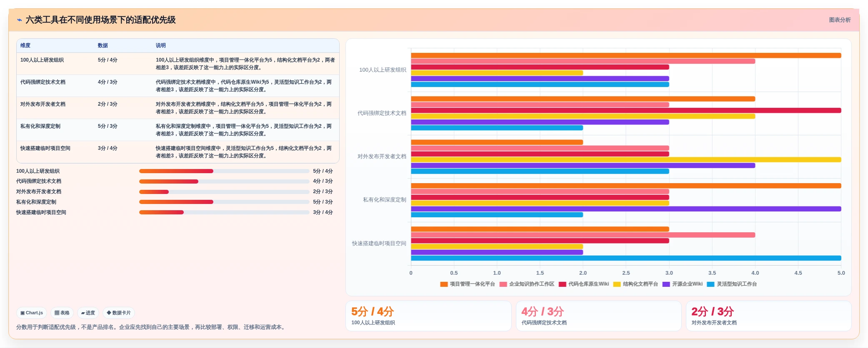Click the 100人以上研发组织 progress bar
This screenshot has height=348, width=868.
click(x=224, y=171)
